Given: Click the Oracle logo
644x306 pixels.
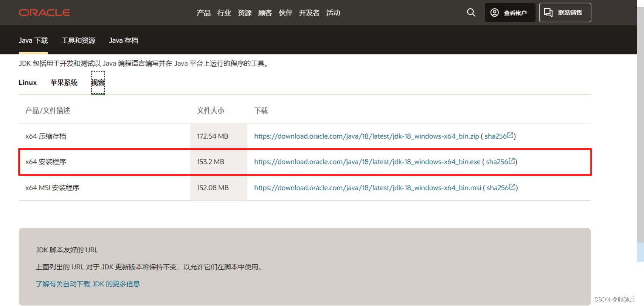Looking at the screenshot, I should [44, 12].
